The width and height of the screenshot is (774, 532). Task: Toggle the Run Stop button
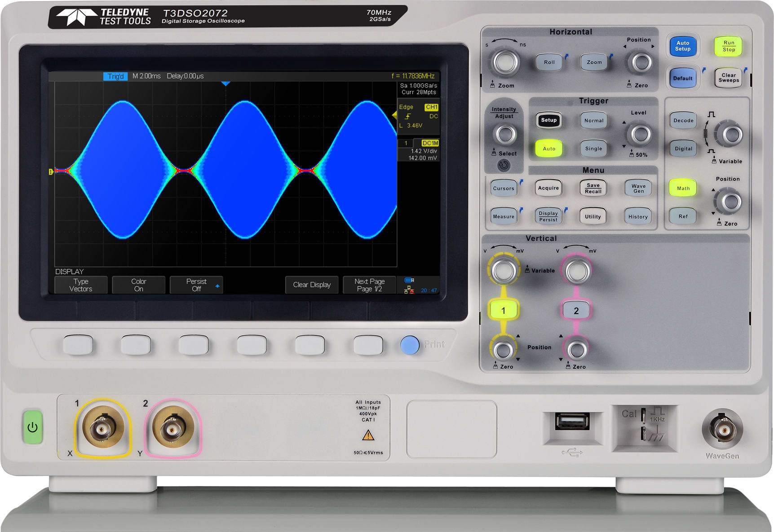[729, 46]
